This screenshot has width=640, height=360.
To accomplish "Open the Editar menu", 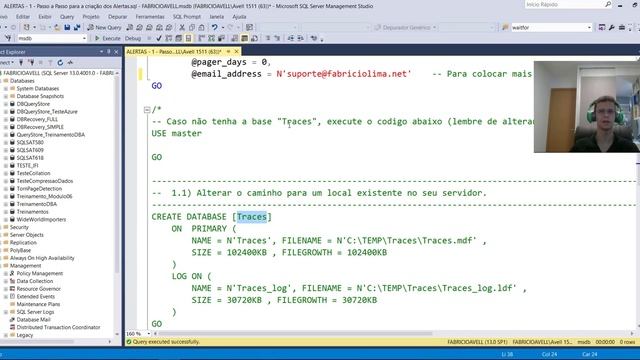I will (x=23, y=17).
